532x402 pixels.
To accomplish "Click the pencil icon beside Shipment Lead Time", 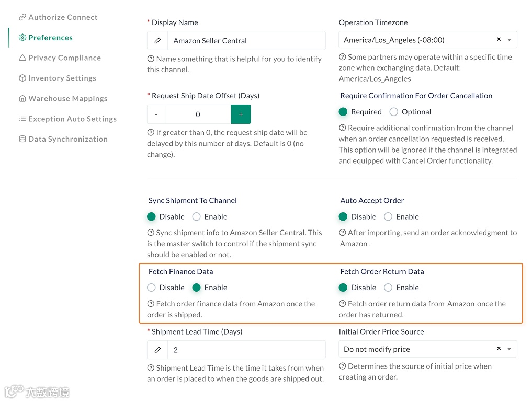I will pyautogui.click(x=157, y=350).
